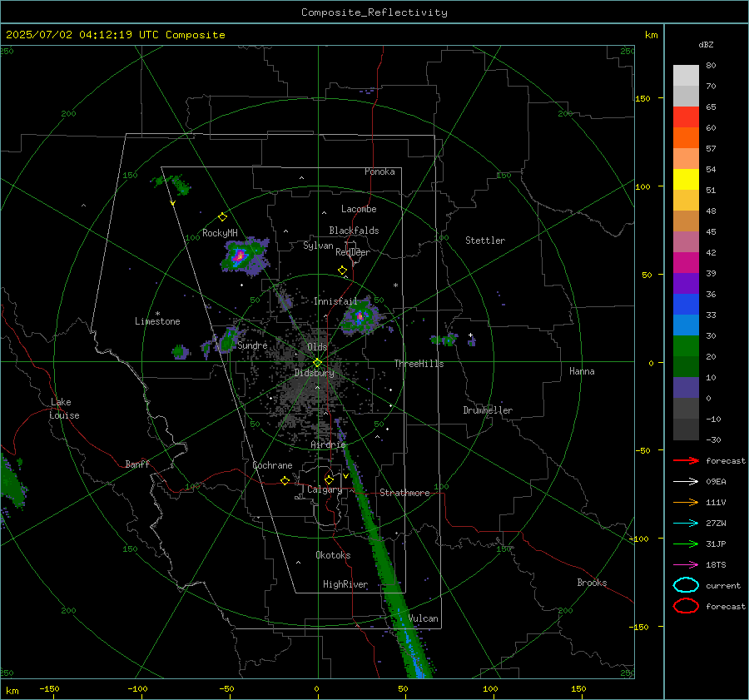Viewport: 749px width, 700px height.
Task: Click the Lacombe label
Action: (359, 209)
